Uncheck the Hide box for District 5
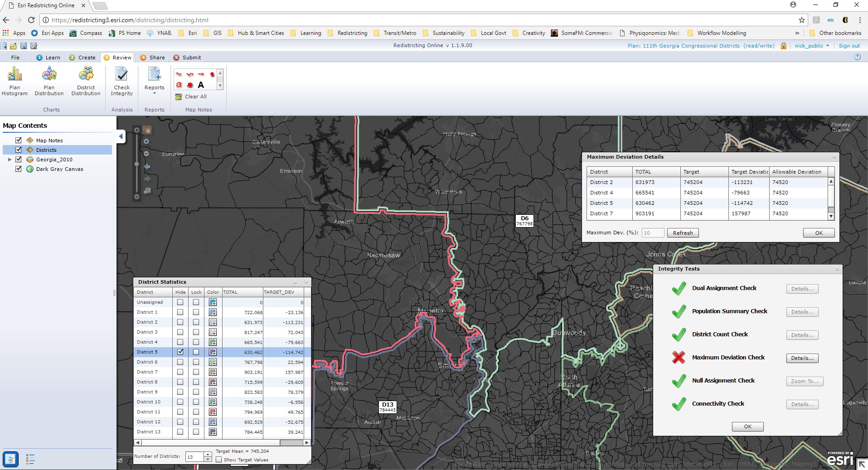Image resolution: width=868 pixels, height=470 pixels. pos(180,352)
